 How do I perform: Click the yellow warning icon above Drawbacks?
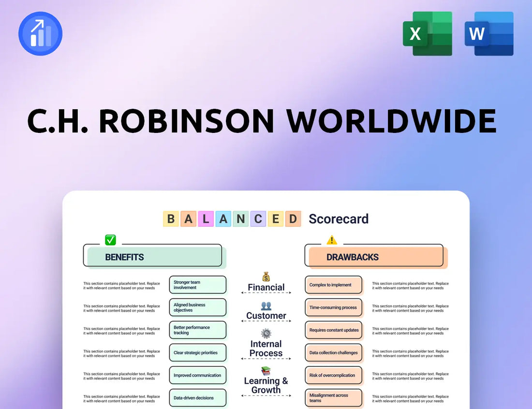click(331, 240)
